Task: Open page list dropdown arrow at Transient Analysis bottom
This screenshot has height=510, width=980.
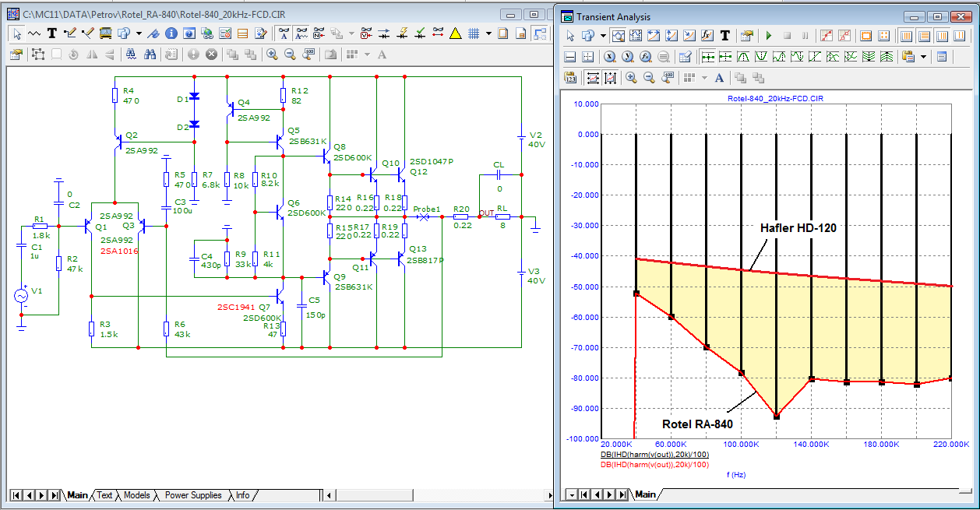Action: [x=573, y=494]
